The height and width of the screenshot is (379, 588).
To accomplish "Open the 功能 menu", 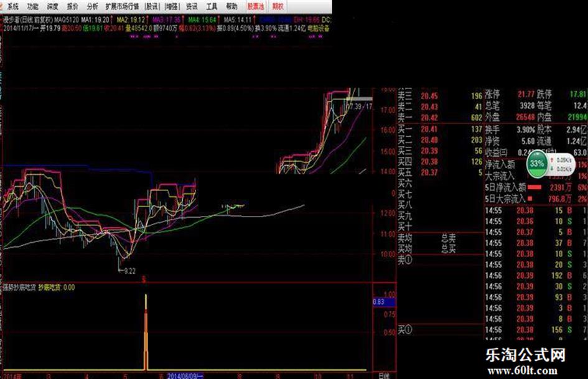I will [33, 6].
